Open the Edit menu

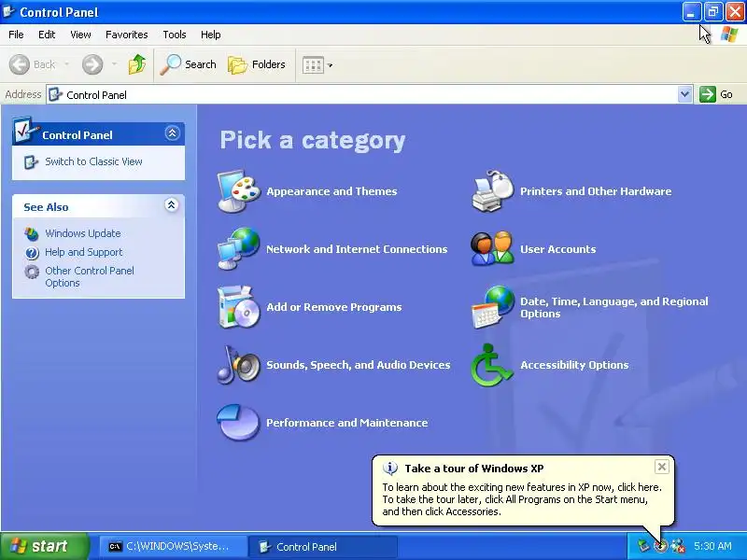pyautogui.click(x=47, y=35)
